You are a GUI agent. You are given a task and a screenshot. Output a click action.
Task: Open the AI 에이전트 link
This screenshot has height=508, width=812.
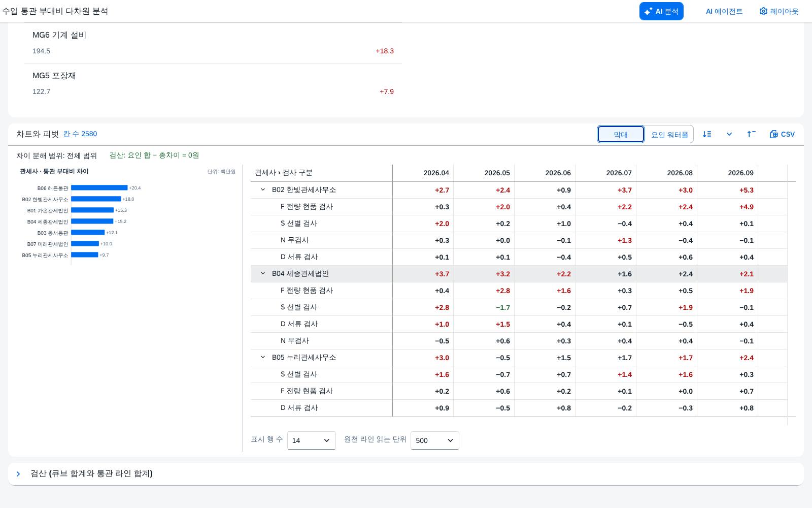(x=724, y=11)
